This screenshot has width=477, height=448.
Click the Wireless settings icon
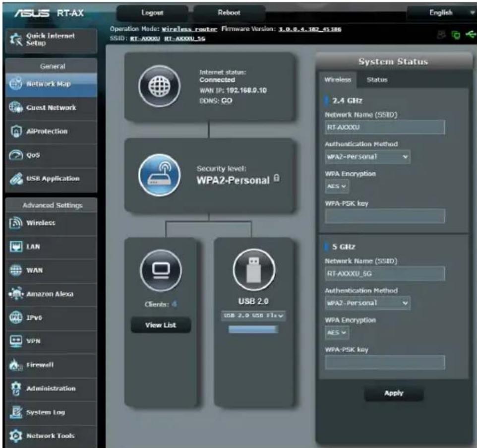[16, 223]
